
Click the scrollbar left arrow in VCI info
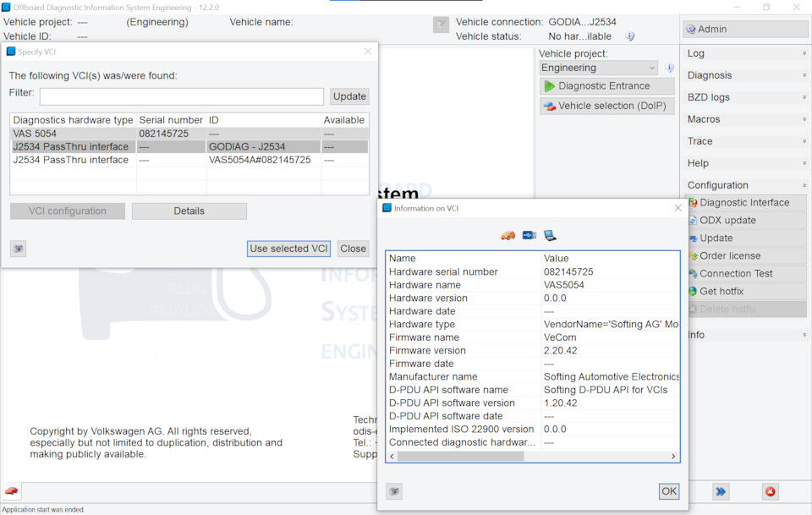(392, 456)
